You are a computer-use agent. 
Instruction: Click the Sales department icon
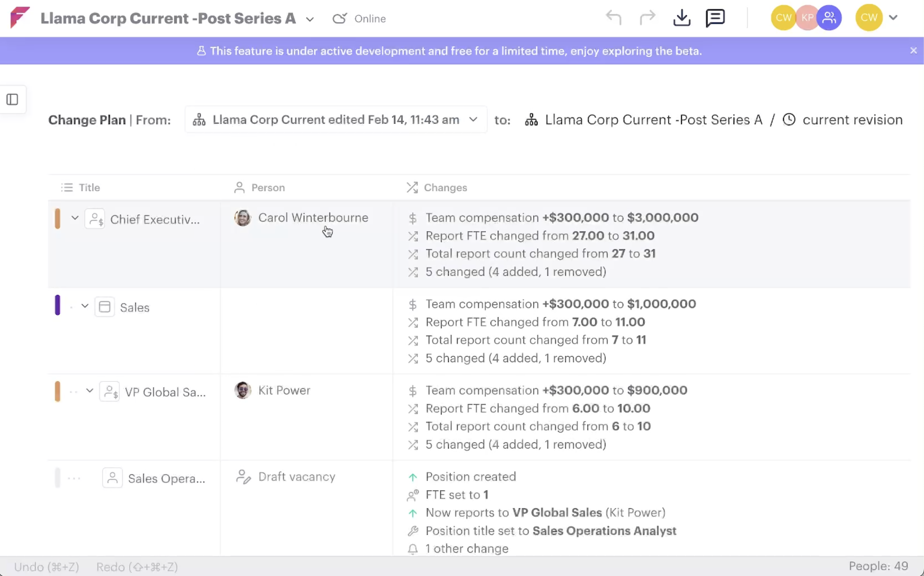tap(104, 307)
